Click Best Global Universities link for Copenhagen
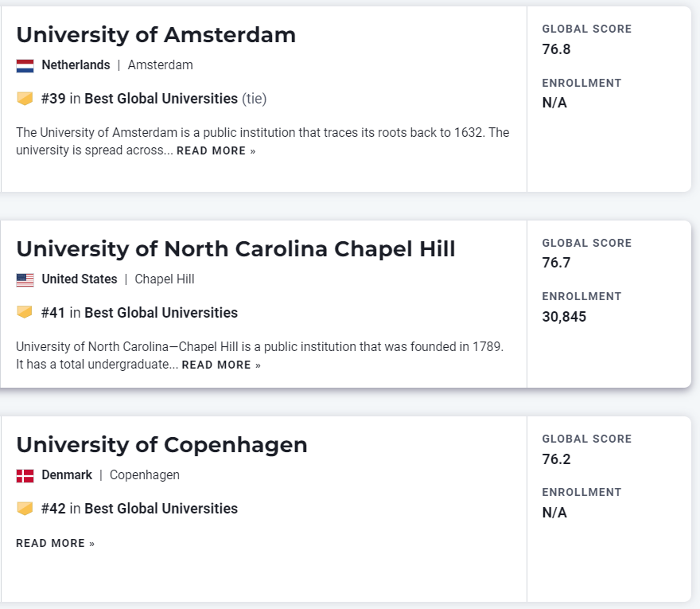This screenshot has height=609, width=700. [x=161, y=509]
